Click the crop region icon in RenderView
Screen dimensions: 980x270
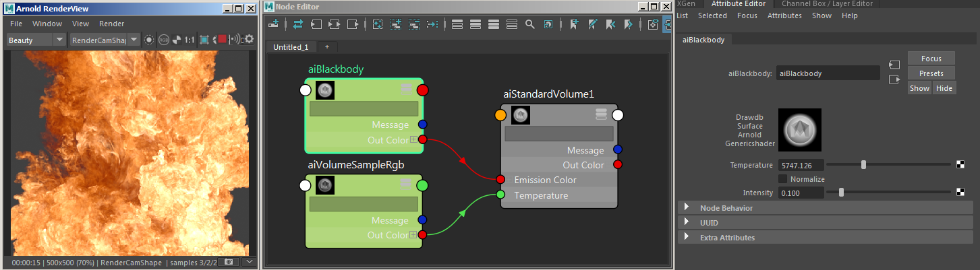click(x=204, y=40)
